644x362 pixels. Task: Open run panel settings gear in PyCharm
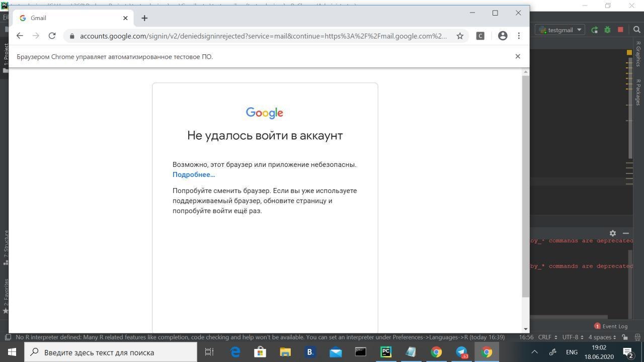point(612,233)
